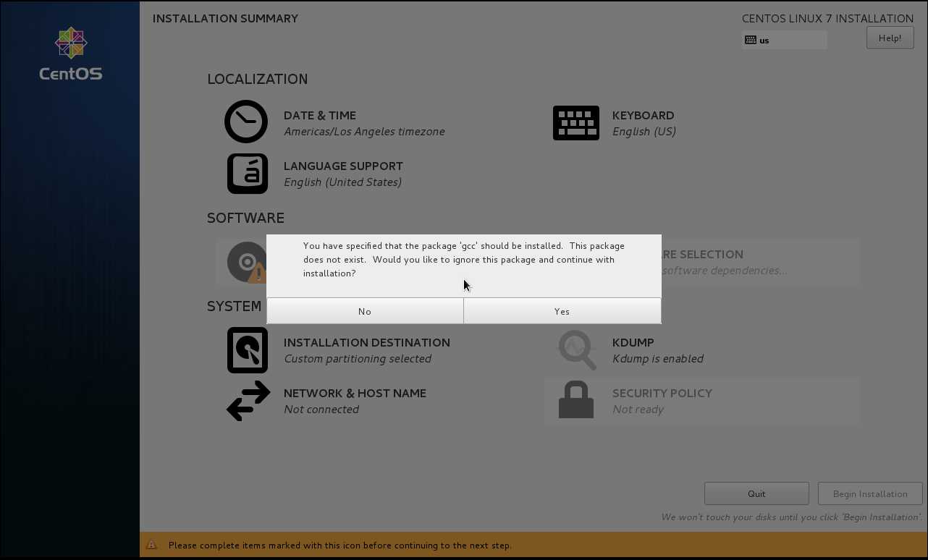Click "We won't touch your disks" note

pyautogui.click(x=792, y=517)
